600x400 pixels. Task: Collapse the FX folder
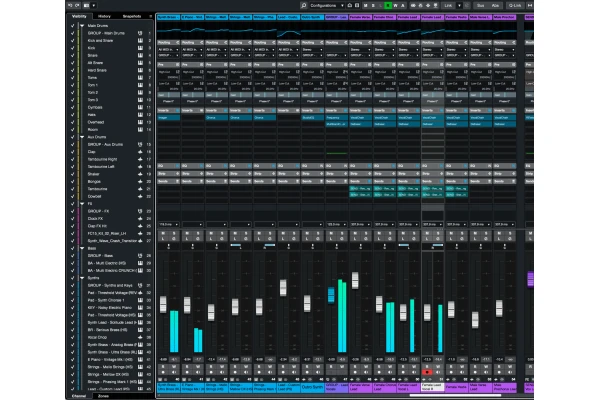coord(82,204)
